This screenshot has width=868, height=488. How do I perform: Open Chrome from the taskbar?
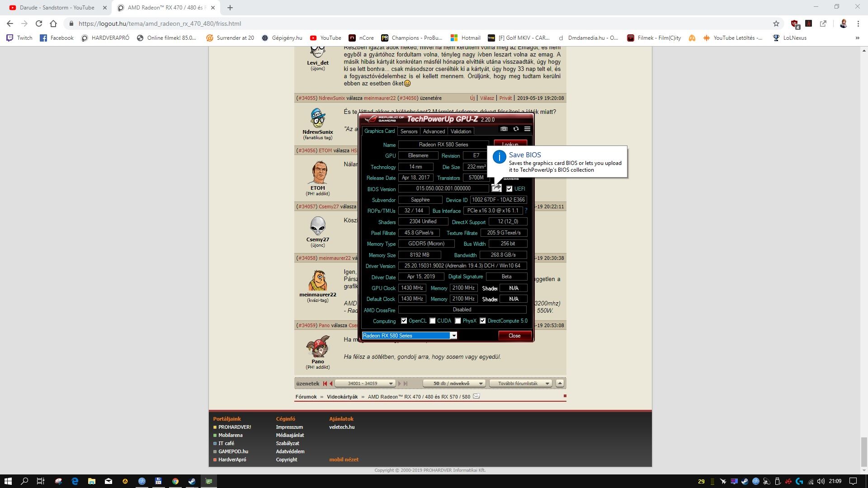(175, 481)
